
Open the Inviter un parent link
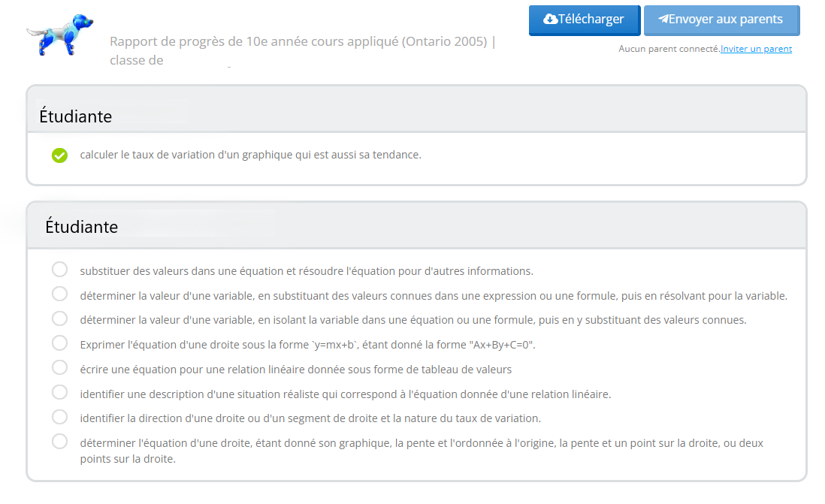coord(756,49)
